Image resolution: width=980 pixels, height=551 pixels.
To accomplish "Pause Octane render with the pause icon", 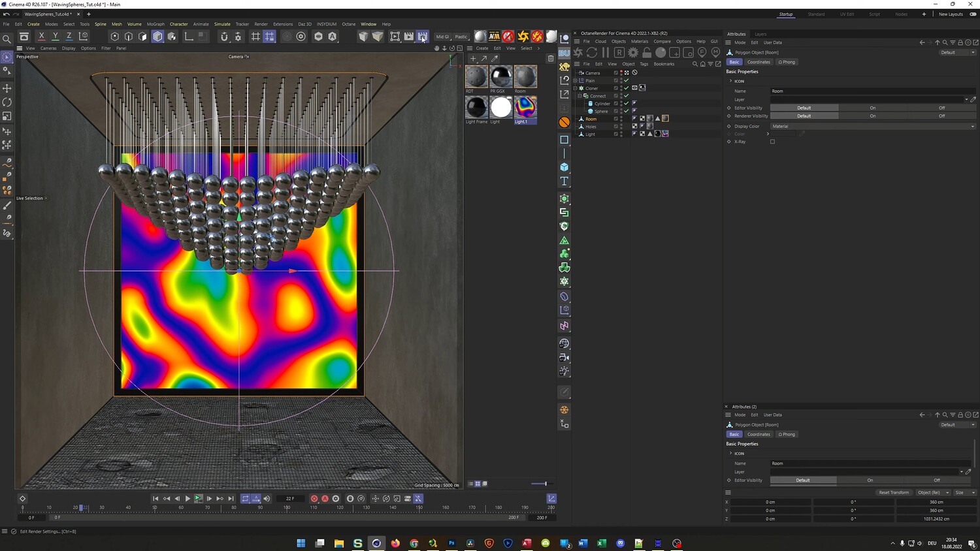I will pyautogui.click(x=605, y=52).
